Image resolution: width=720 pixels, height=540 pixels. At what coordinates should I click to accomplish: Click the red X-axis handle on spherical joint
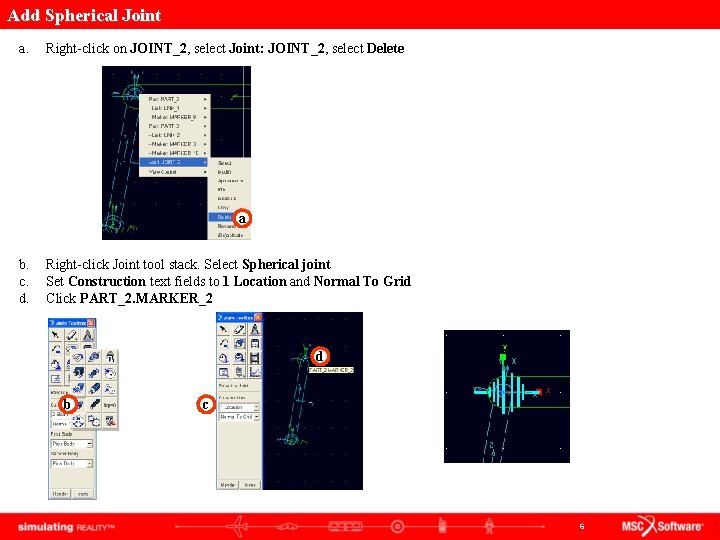coord(540,392)
